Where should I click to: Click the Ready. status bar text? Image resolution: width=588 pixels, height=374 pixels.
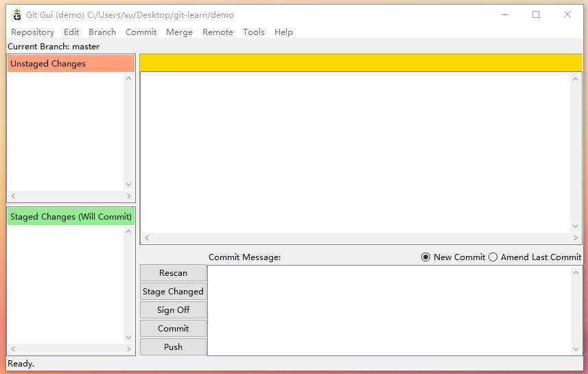[21, 364]
